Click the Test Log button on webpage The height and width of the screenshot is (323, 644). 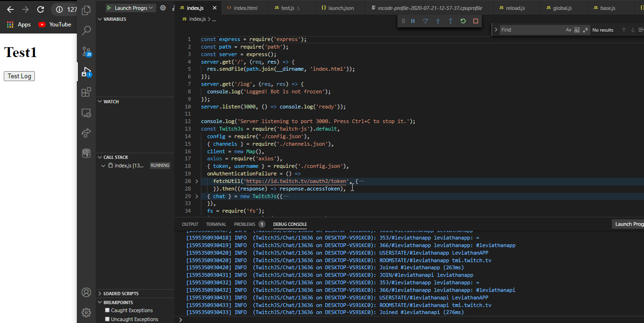19,76
